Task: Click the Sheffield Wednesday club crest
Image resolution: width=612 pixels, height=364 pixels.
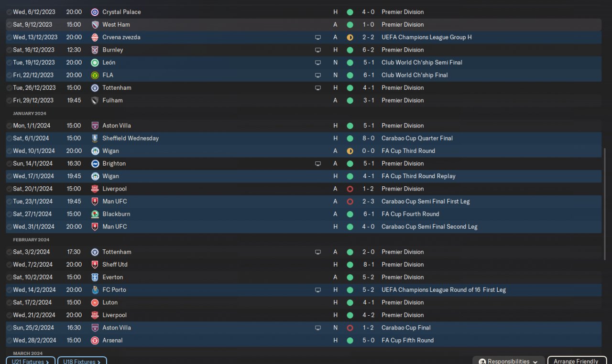Action: [95, 139]
